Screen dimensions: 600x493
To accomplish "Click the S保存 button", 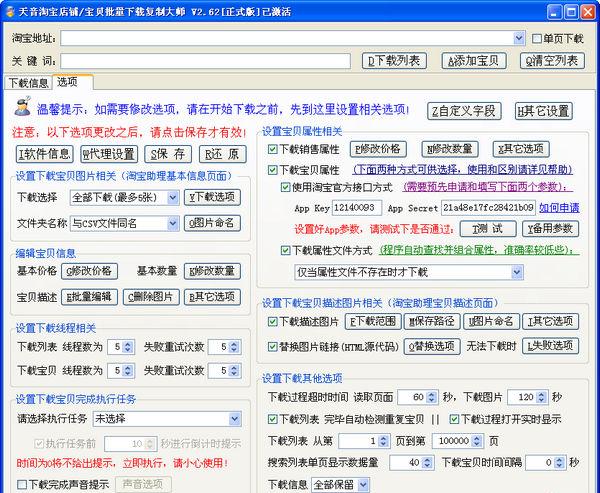I will pyautogui.click(x=168, y=154).
